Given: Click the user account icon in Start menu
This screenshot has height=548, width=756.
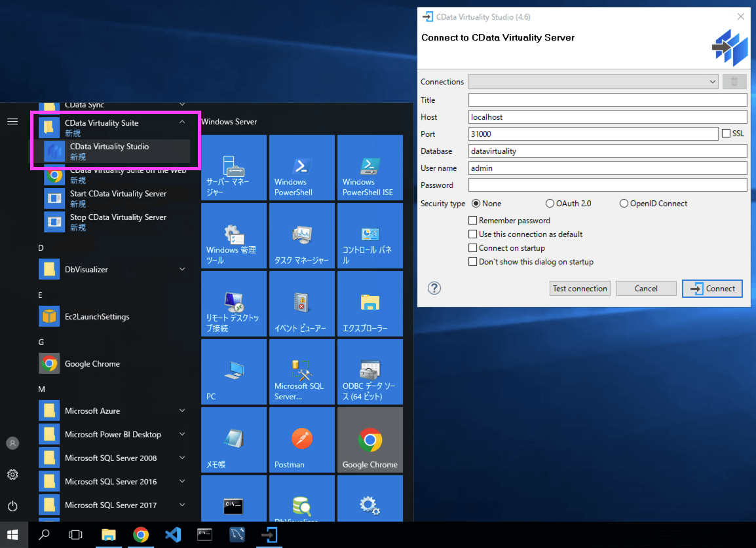Looking at the screenshot, I should click(12, 443).
